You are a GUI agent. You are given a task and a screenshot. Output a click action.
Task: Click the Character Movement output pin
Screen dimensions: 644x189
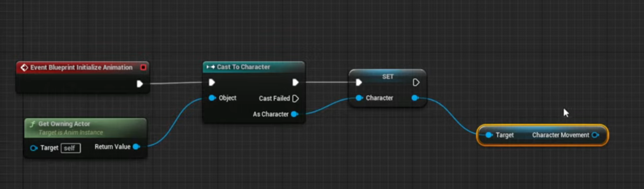tap(595, 135)
